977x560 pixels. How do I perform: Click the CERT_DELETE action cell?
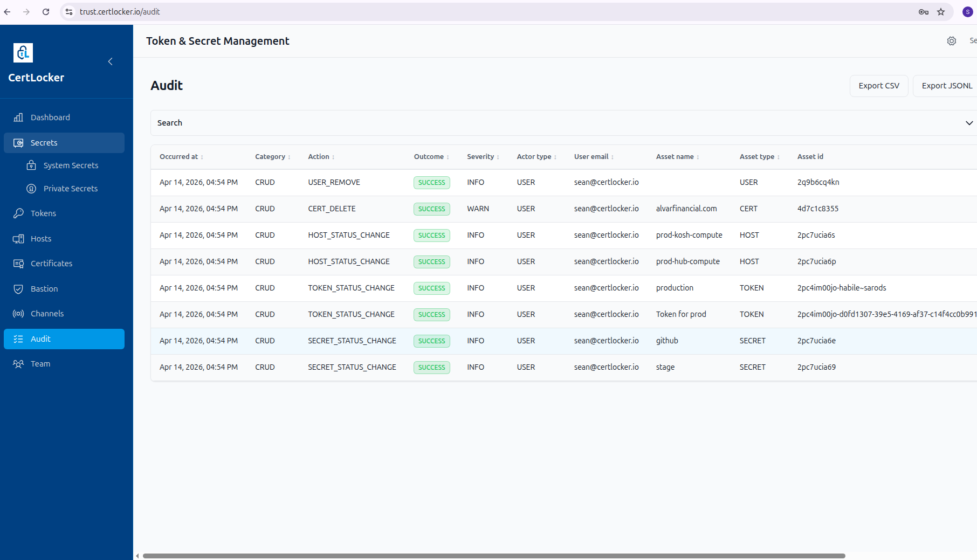(x=332, y=209)
